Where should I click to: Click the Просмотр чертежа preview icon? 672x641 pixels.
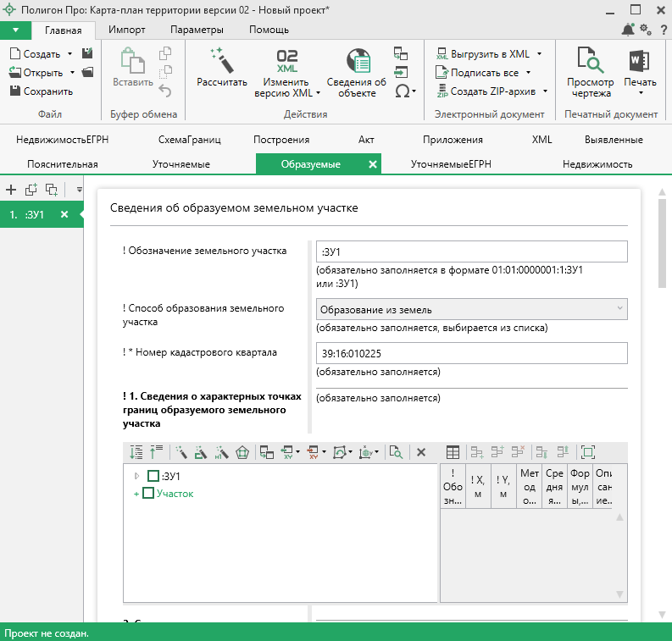point(589,61)
